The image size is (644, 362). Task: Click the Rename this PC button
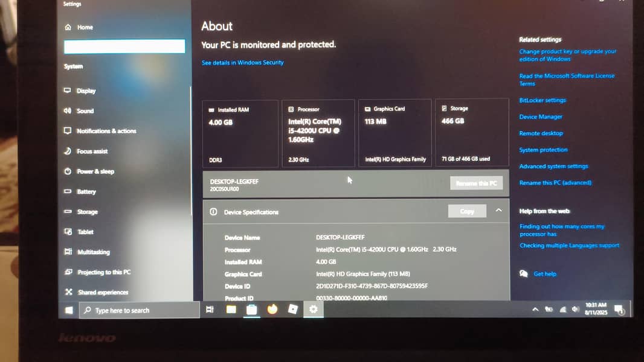pyautogui.click(x=476, y=183)
